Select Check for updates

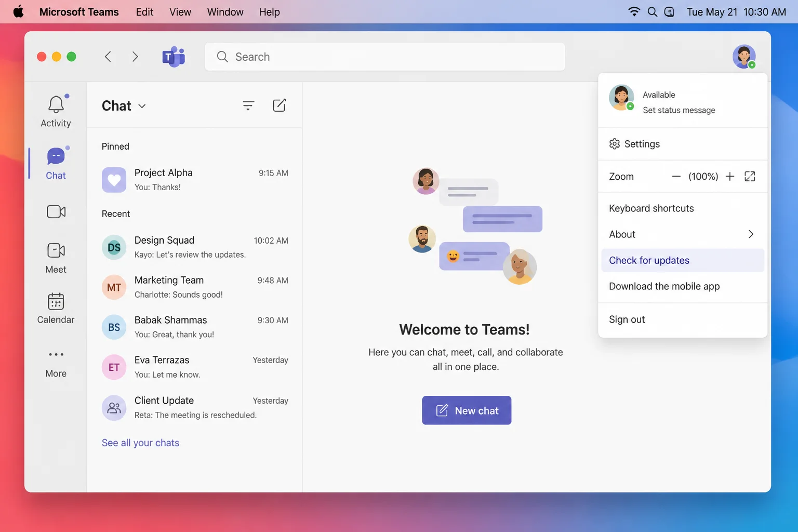point(683,260)
